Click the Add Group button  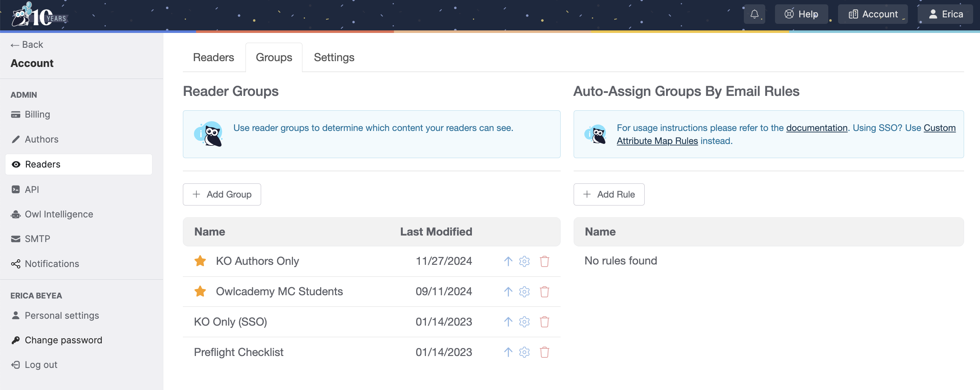[222, 194]
